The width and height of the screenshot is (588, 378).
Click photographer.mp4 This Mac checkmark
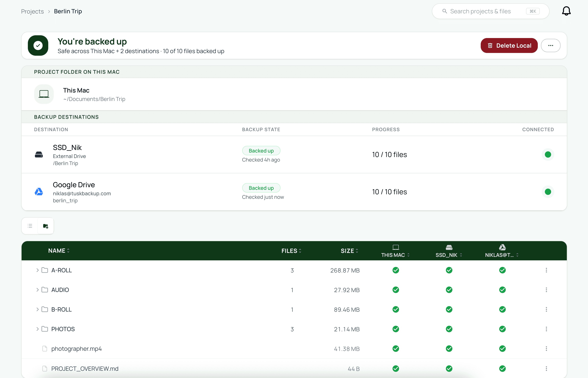[396, 349]
